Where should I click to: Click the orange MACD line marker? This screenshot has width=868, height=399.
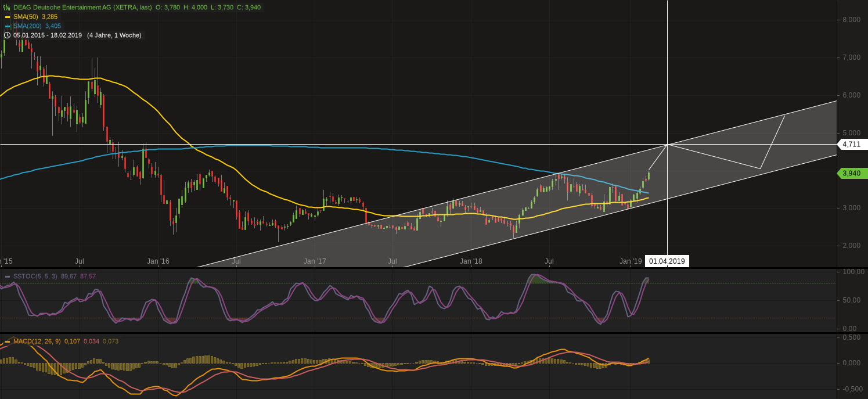tap(7, 342)
